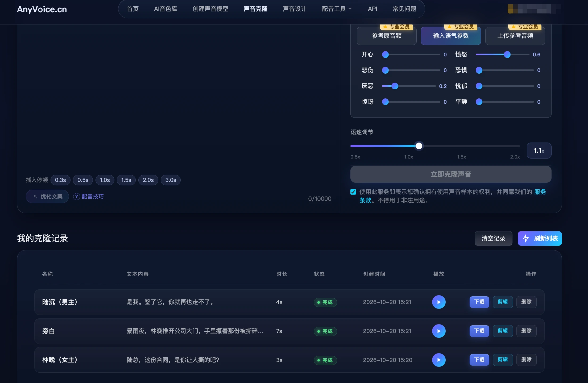Click the 立即克隆声音 button
The height and width of the screenshot is (383, 588).
[451, 174]
